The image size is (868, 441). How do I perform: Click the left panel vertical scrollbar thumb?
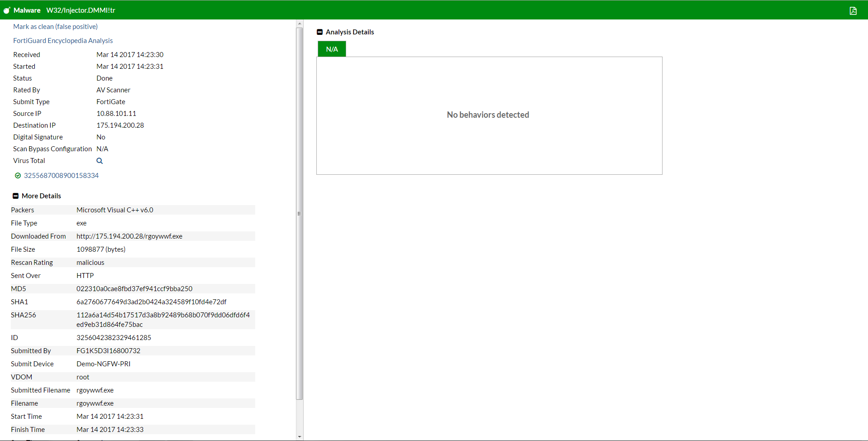pyautogui.click(x=299, y=214)
